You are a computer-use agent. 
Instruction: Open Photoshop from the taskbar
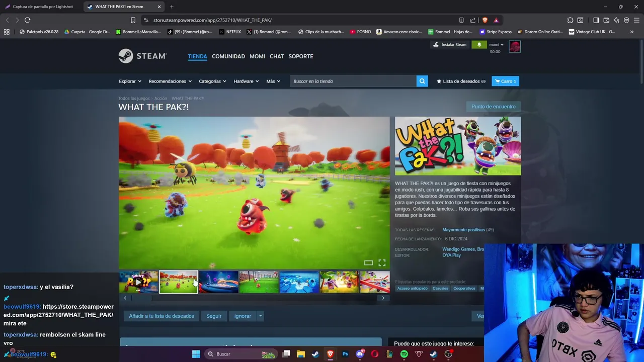(345, 354)
